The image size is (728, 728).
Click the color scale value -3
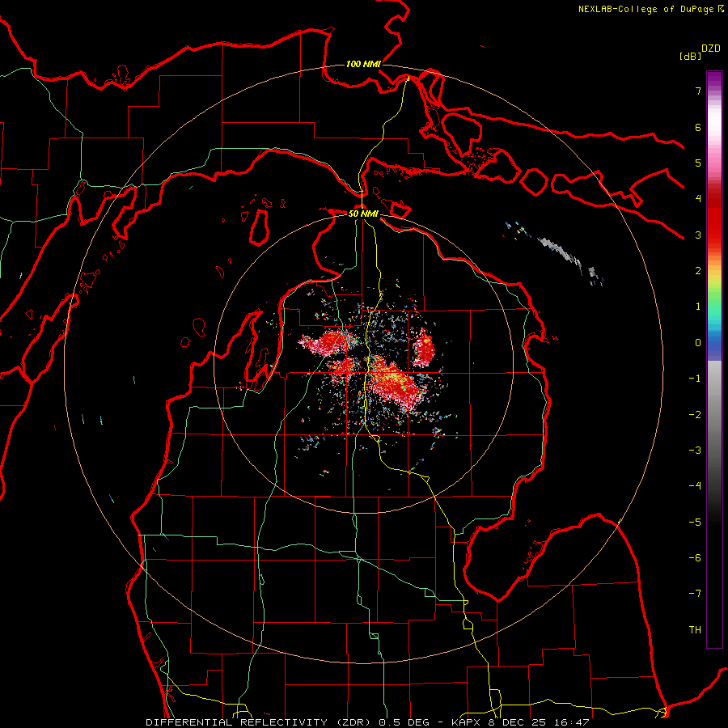point(695,451)
